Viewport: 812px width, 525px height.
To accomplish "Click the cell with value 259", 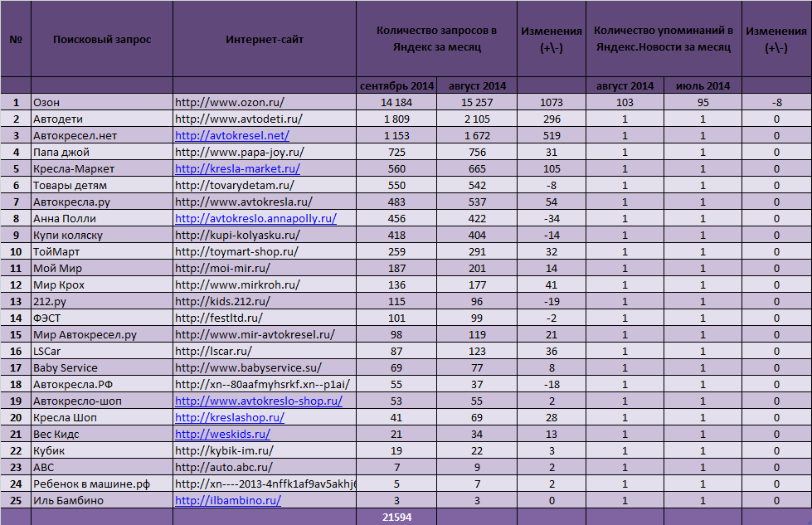I will [x=396, y=251].
